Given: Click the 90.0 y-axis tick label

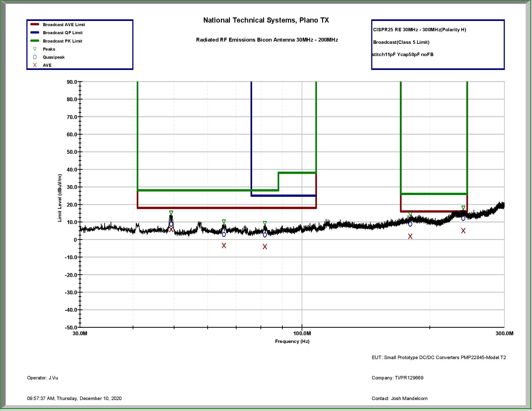Looking at the screenshot, I should coord(72,82).
